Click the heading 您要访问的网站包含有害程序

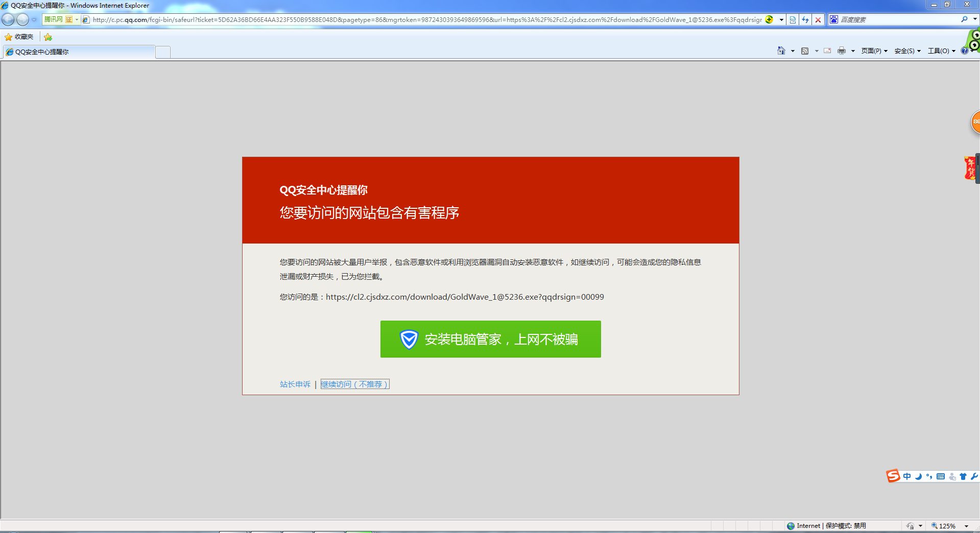tap(369, 213)
